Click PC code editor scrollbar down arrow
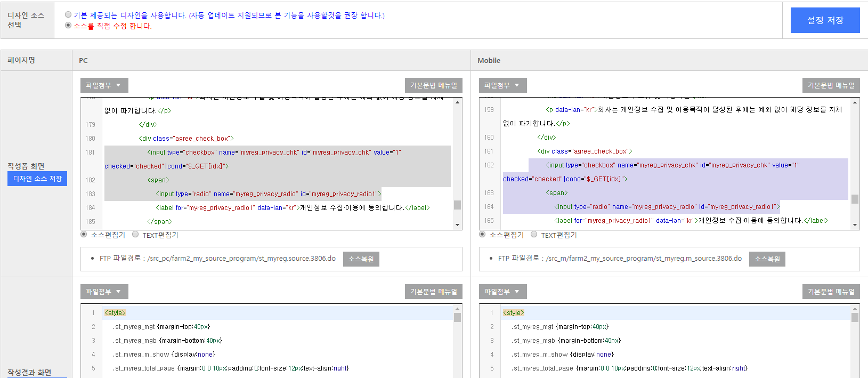The width and height of the screenshot is (868, 378). click(x=457, y=225)
